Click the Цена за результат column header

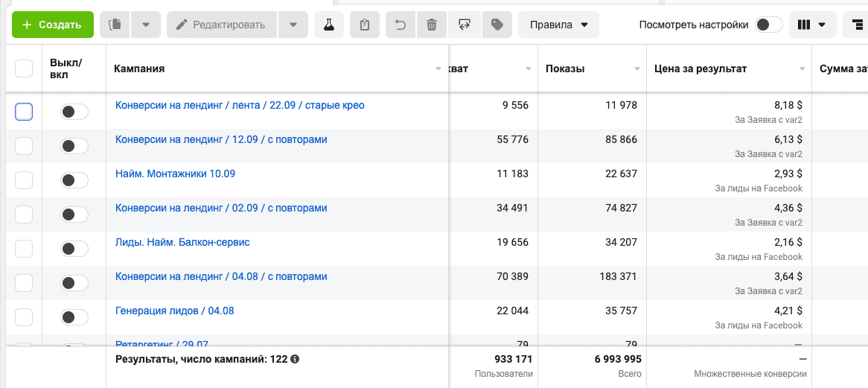point(701,69)
